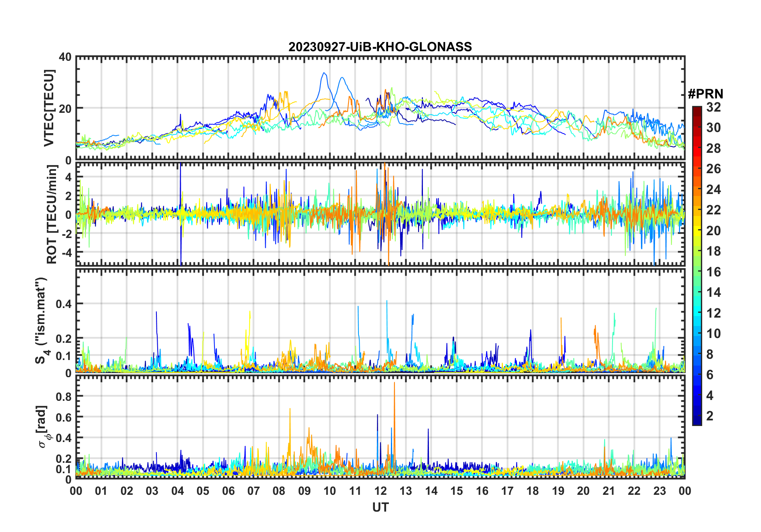Select the 2 tick on ROT axis
The height and width of the screenshot is (532, 761).
(x=68, y=196)
